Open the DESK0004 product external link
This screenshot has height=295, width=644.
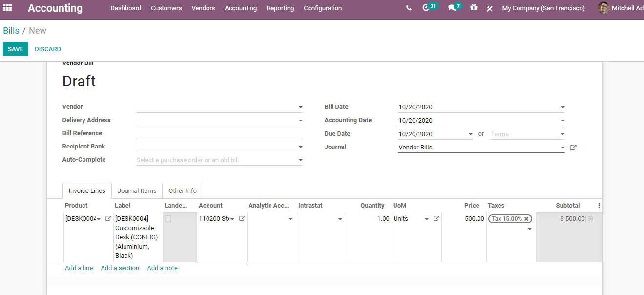108,218
